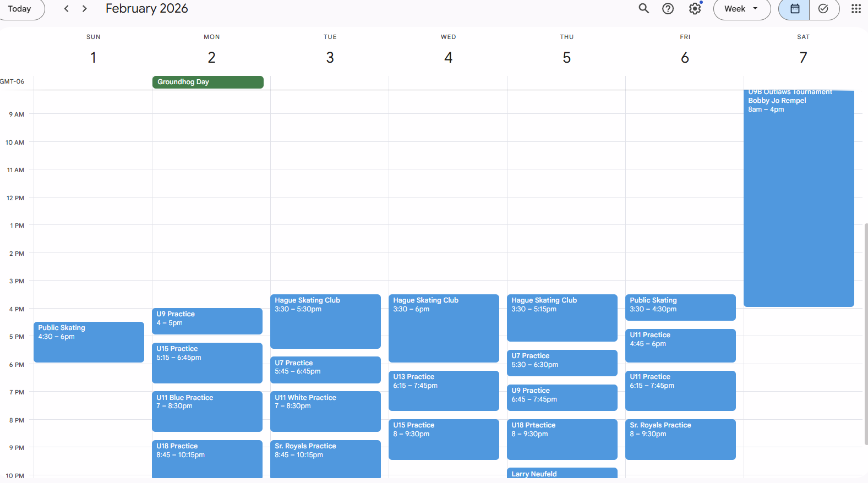This screenshot has width=868, height=483.
Task: Open Wednesday U15 Practice 8 – 9:30pm event
Action: [444, 440]
